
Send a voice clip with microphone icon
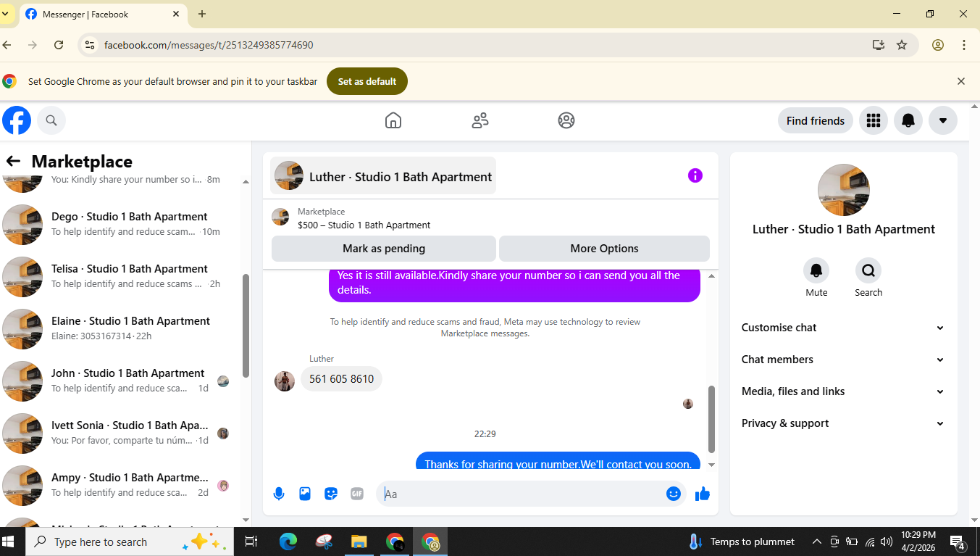click(279, 494)
